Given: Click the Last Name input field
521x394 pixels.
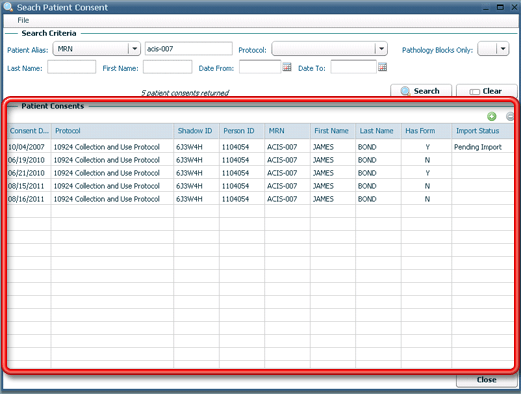Looking at the screenshot, I should click(72, 67).
